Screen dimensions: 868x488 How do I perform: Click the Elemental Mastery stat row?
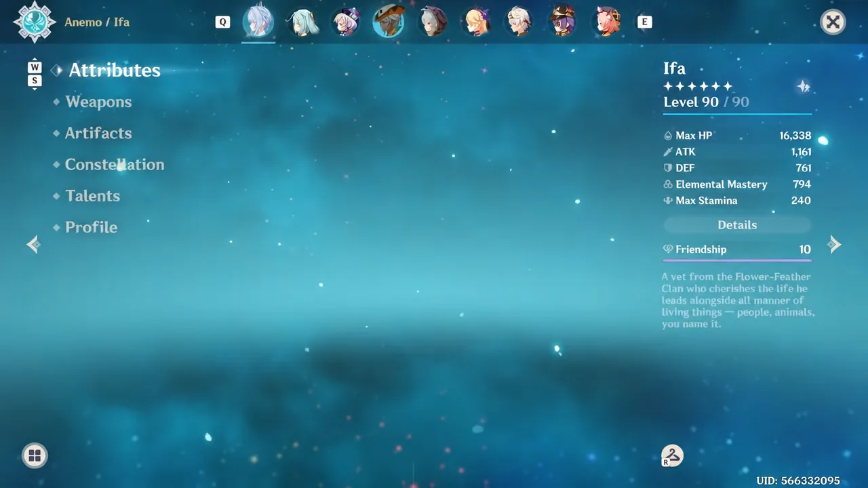point(737,184)
